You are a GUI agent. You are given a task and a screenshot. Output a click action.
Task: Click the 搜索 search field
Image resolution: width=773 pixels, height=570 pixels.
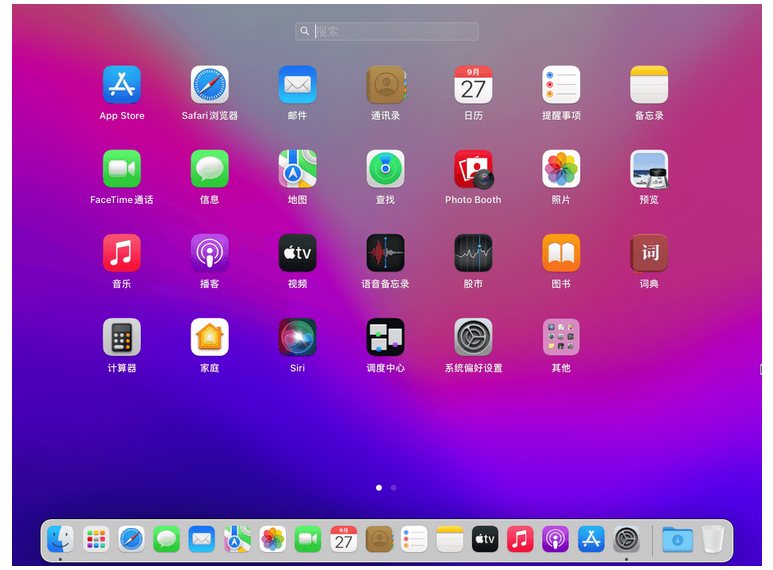click(x=387, y=31)
